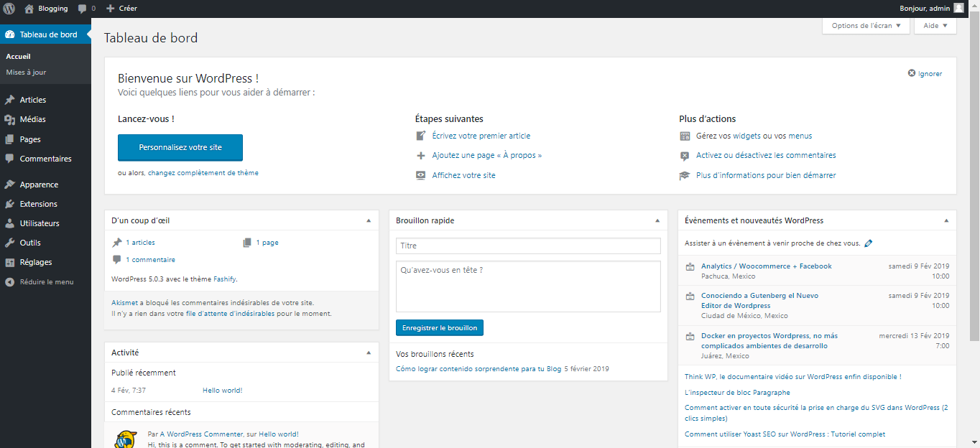Open the Aide help dropdown
Screen dimensions: 980x448
[x=935, y=26]
